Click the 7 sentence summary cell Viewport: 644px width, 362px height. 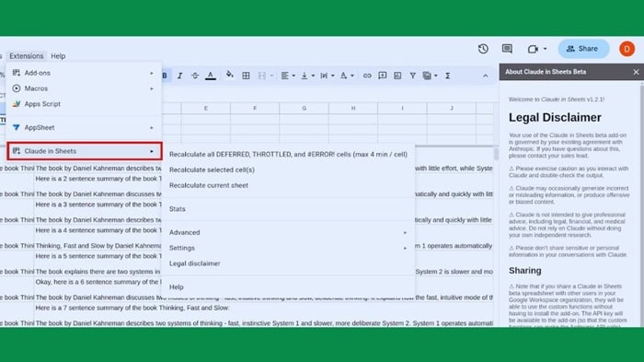click(132, 308)
